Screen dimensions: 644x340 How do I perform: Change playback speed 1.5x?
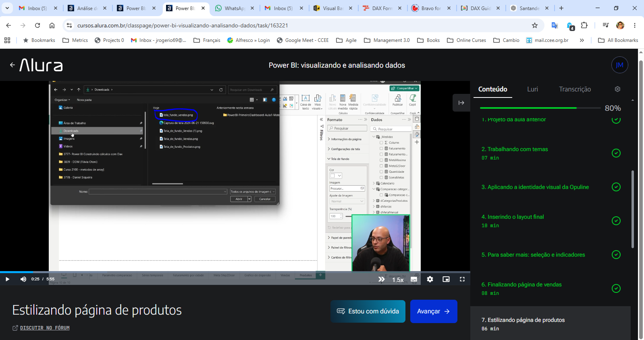[398, 280]
